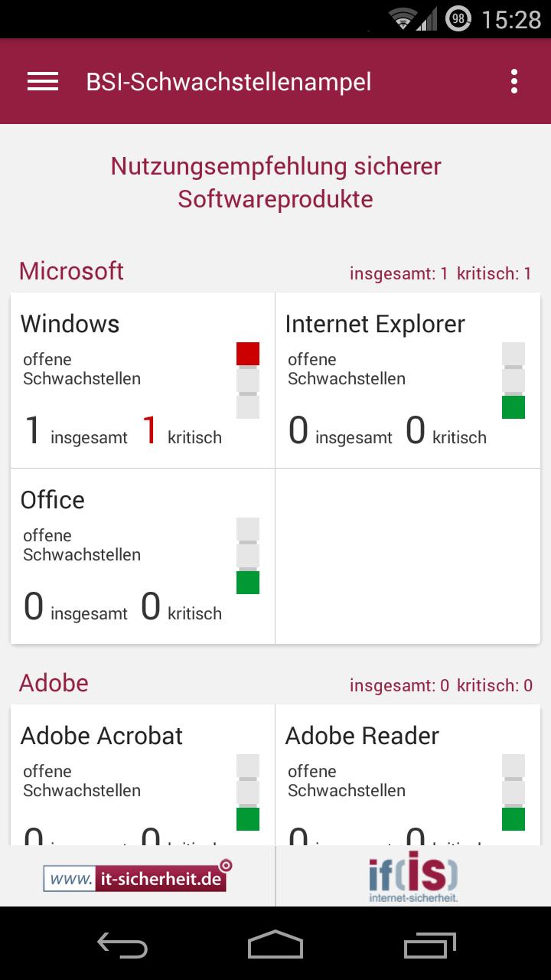Tap the red traffic light on Windows card
The height and width of the screenshot is (980, 551).
[247, 353]
